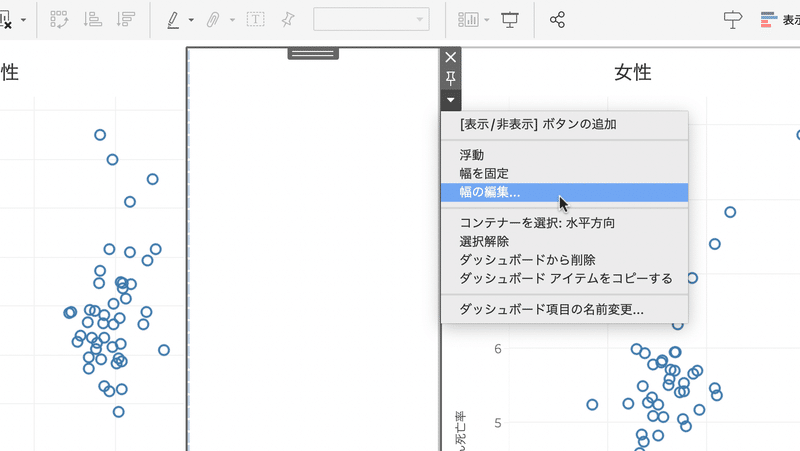Select 'コンテナーを選択: 水平方向' item
Image resolution: width=800 pixels, height=451 pixels.
[564, 223]
